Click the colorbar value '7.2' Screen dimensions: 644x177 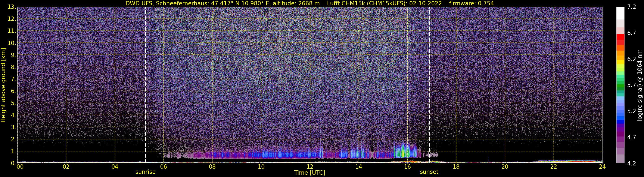pos(632,7)
